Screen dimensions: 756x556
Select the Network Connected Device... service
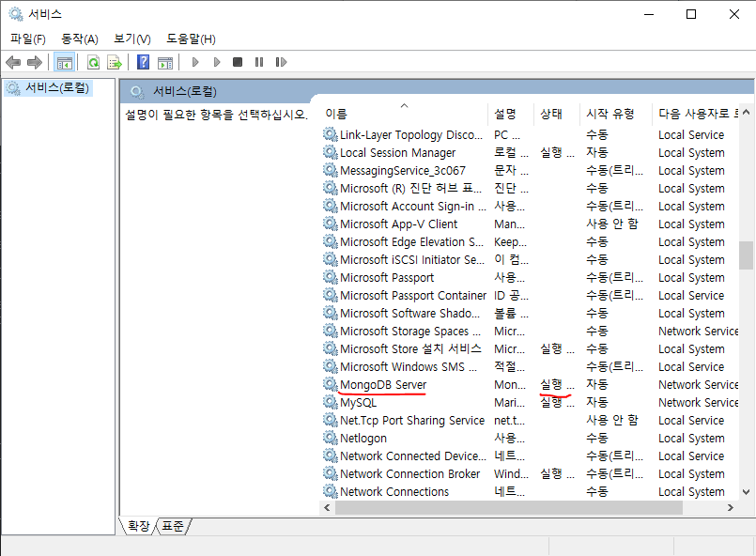[x=413, y=456]
